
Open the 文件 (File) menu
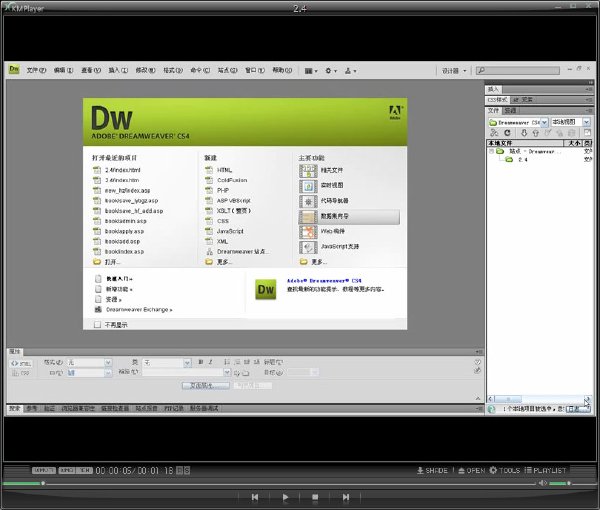[x=36, y=70]
